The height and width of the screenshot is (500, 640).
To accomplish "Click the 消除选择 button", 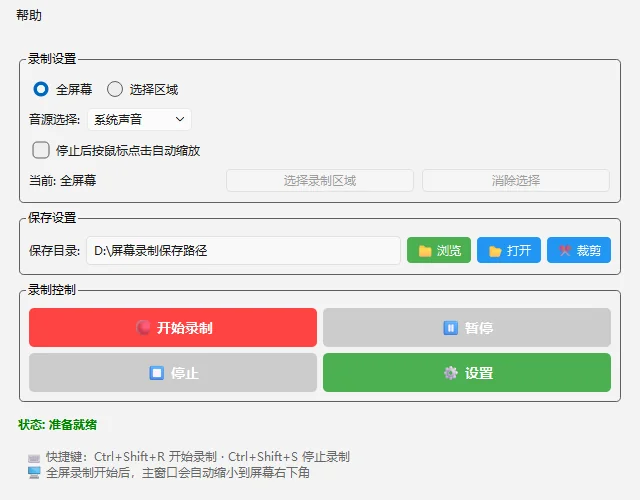I will click(516, 180).
